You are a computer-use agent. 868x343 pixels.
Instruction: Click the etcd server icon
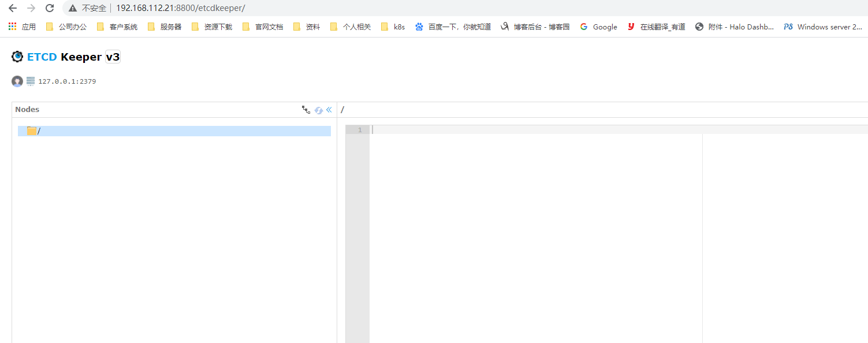pyautogui.click(x=31, y=81)
